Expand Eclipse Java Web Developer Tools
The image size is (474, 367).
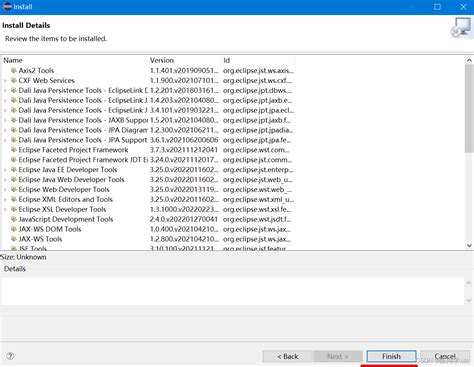(5, 180)
